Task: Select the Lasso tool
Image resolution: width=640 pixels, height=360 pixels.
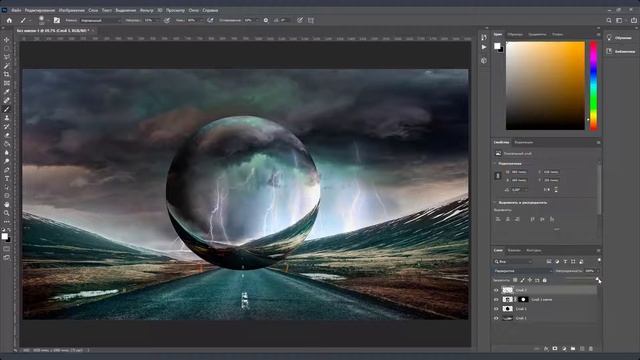Action: tap(7, 57)
